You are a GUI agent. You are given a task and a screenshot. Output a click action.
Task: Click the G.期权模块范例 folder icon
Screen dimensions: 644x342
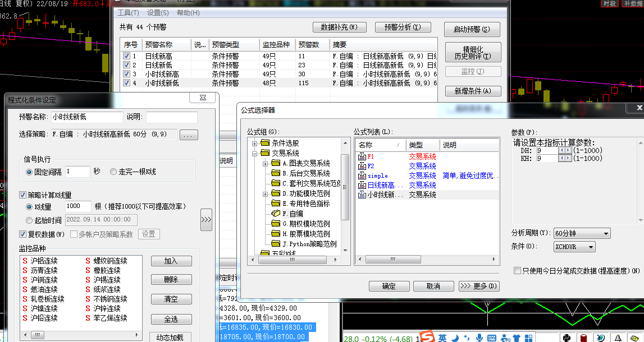click(276, 224)
